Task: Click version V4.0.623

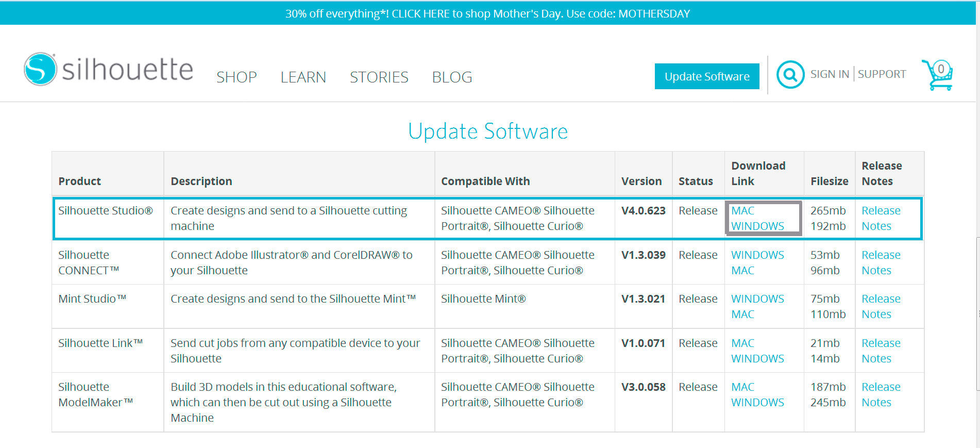Action: click(644, 211)
